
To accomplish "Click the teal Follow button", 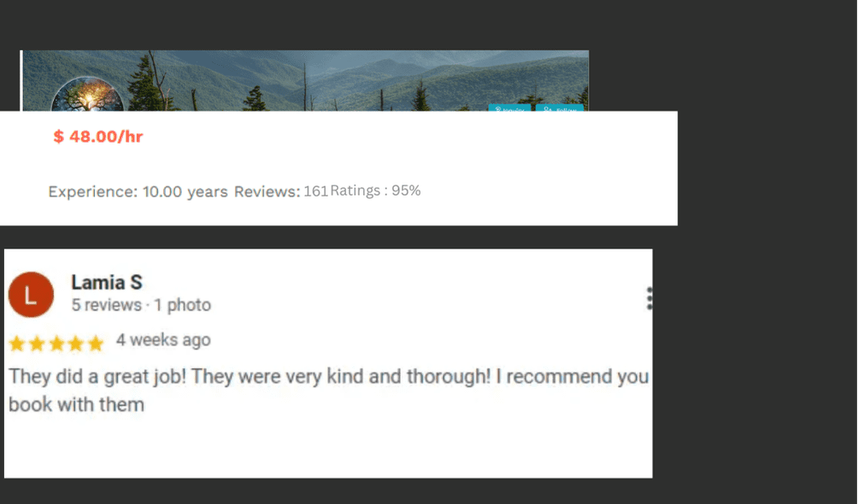I will 560,108.
